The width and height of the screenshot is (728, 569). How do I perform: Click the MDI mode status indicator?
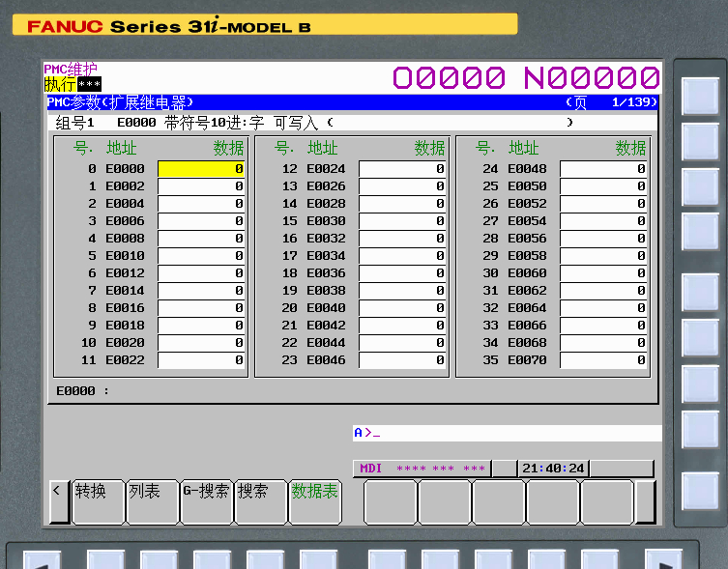tap(370, 469)
